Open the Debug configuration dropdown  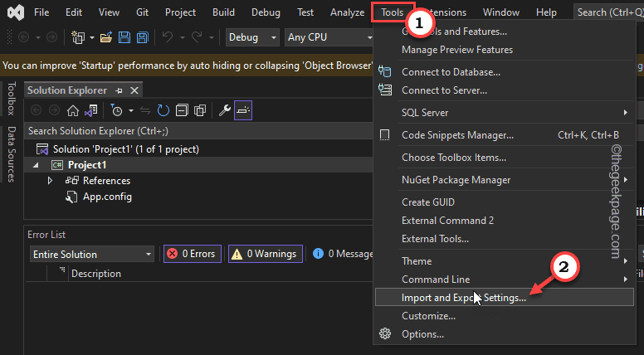pos(252,37)
